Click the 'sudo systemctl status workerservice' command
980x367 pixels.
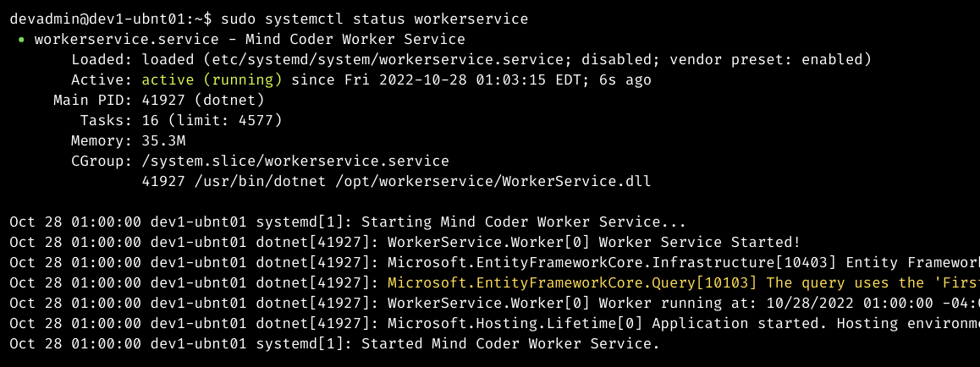pyautogui.click(x=374, y=19)
